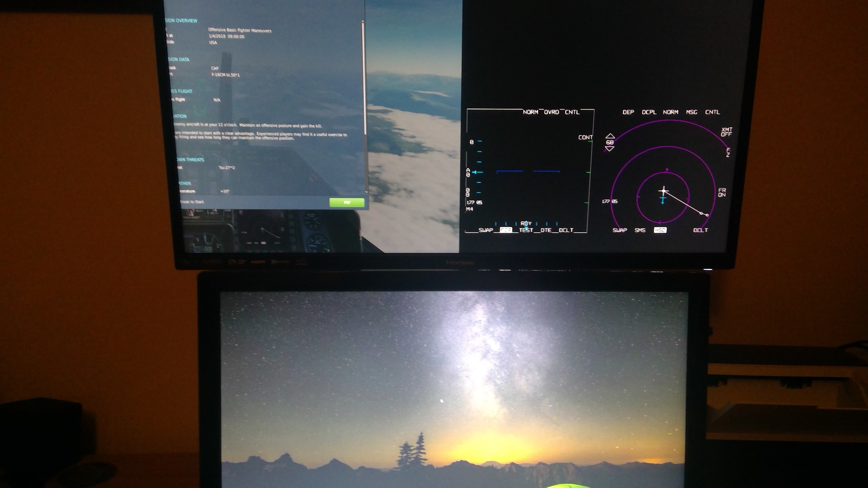Select OVRD on the left FCR display
This screenshot has width=868, height=488.
point(552,112)
